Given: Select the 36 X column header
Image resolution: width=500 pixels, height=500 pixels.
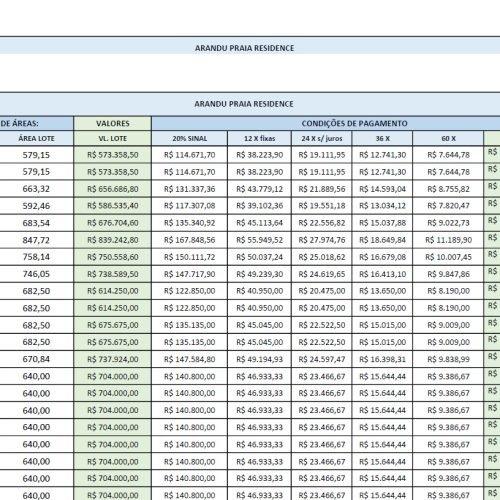Looking at the screenshot, I should tap(382, 138).
